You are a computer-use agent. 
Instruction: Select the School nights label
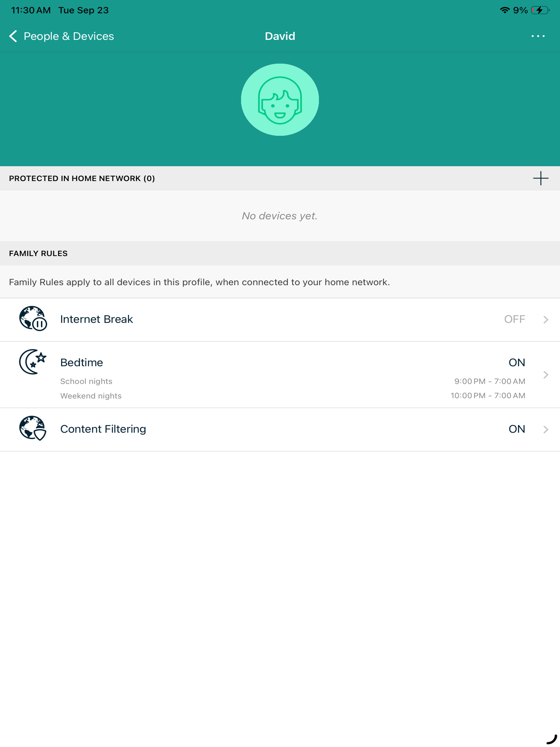pyautogui.click(x=86, y=381)
